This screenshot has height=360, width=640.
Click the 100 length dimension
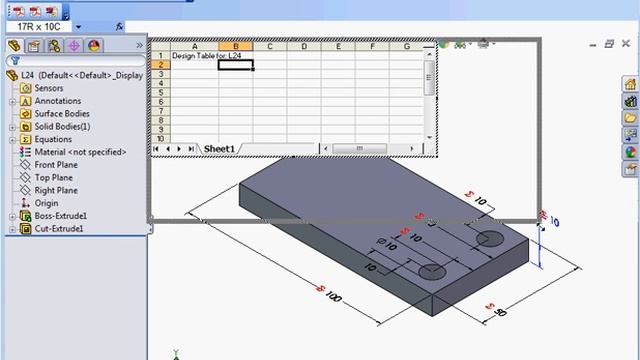[334, 297]
